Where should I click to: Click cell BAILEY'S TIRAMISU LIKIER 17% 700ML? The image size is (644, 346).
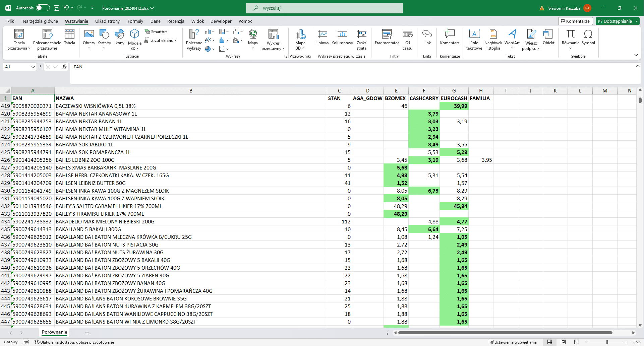pos(191,214)
